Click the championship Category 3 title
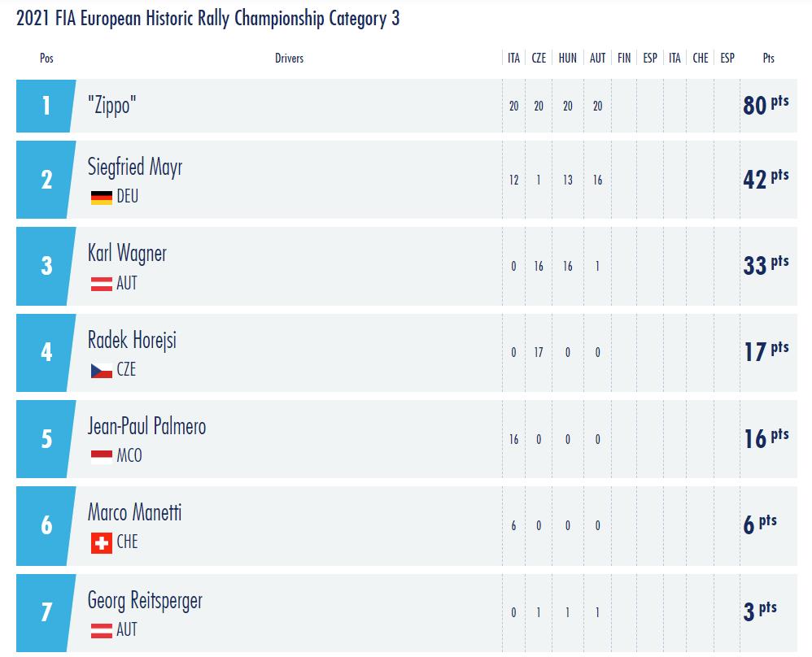The image size is (812, 657). (207, 18)
